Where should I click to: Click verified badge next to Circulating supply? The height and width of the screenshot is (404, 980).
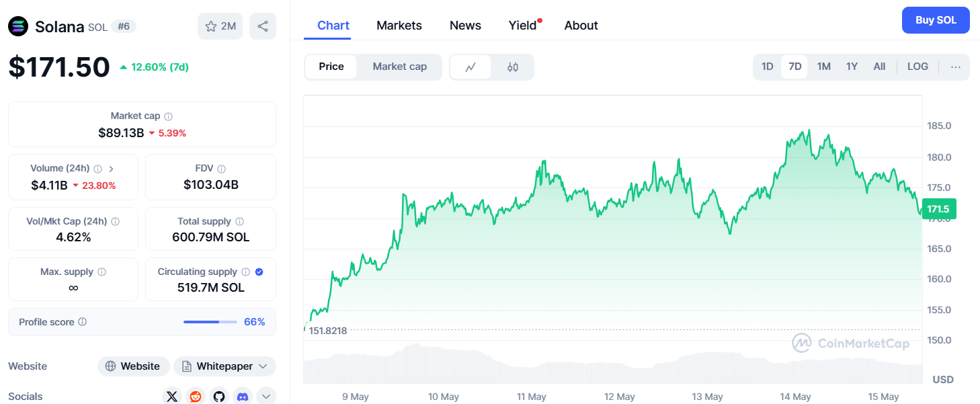pos(259,272)
